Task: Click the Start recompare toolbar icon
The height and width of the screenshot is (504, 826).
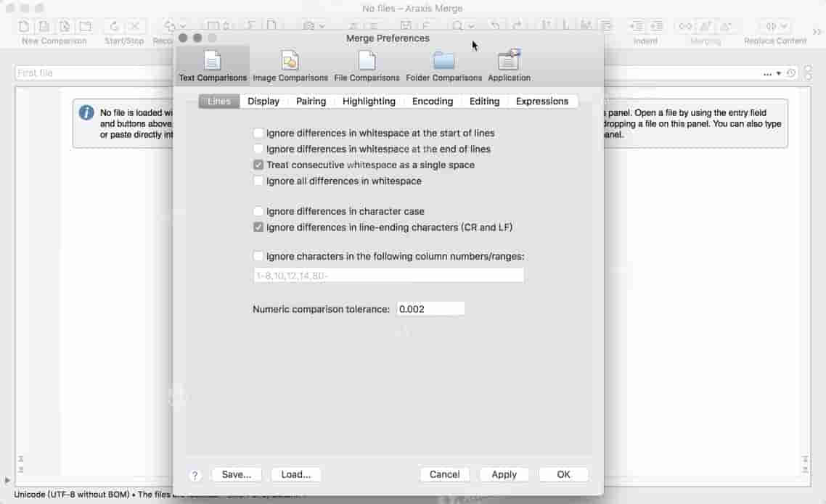Action: (x=114, y=26)
